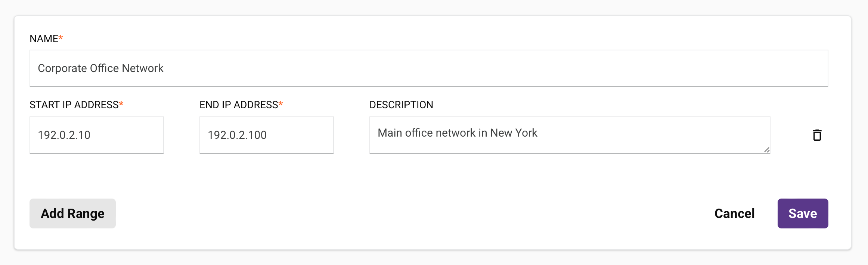Focus the Name input field
The image size is (868, 265).
pos(428,68)
